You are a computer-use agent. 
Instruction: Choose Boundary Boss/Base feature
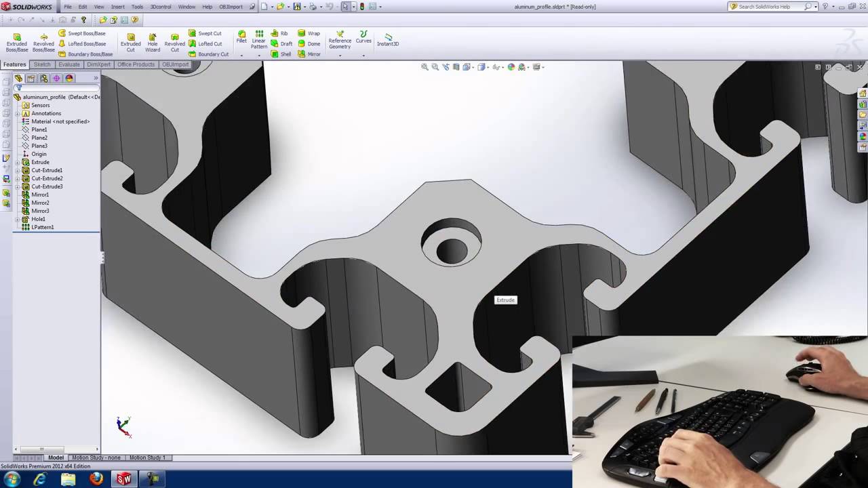click(85, 54)
